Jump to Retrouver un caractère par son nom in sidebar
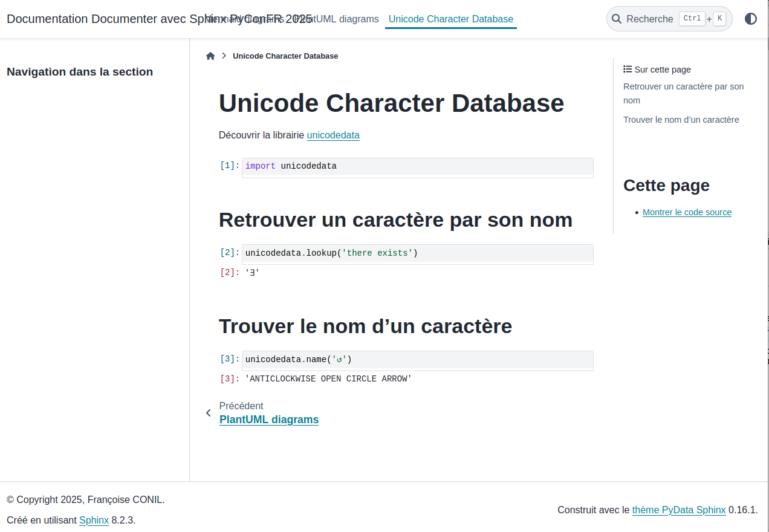Screen dimensions: 769x532 [683, 93]
